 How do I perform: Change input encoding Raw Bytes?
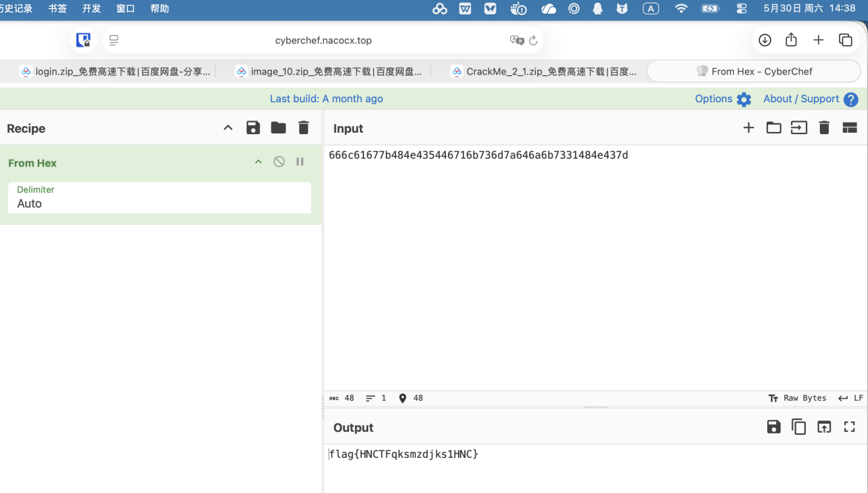(798, 398)
